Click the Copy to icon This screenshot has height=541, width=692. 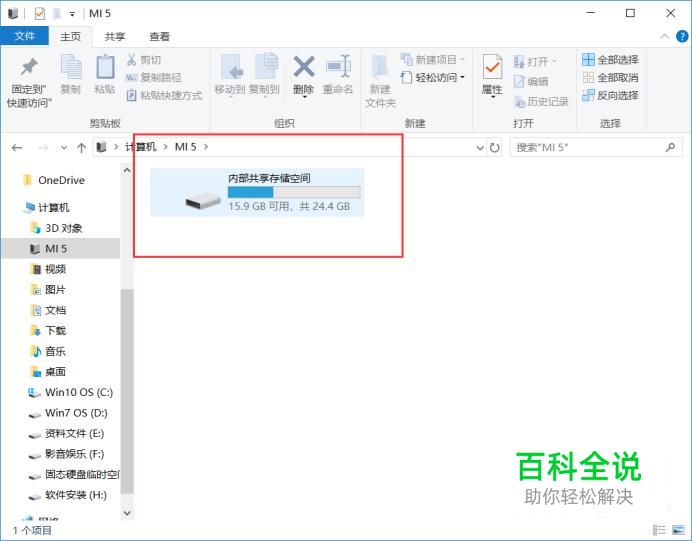coord(267,67)
